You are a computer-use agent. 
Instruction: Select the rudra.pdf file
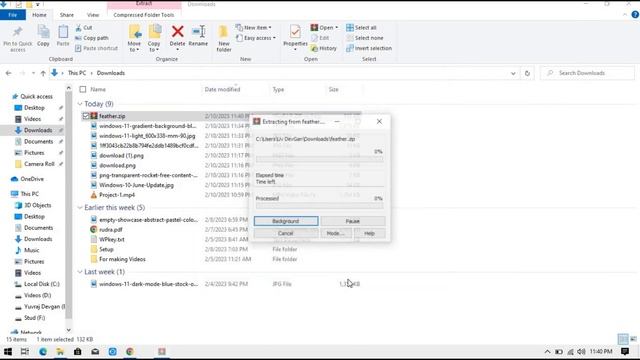[x=111, y=229]
